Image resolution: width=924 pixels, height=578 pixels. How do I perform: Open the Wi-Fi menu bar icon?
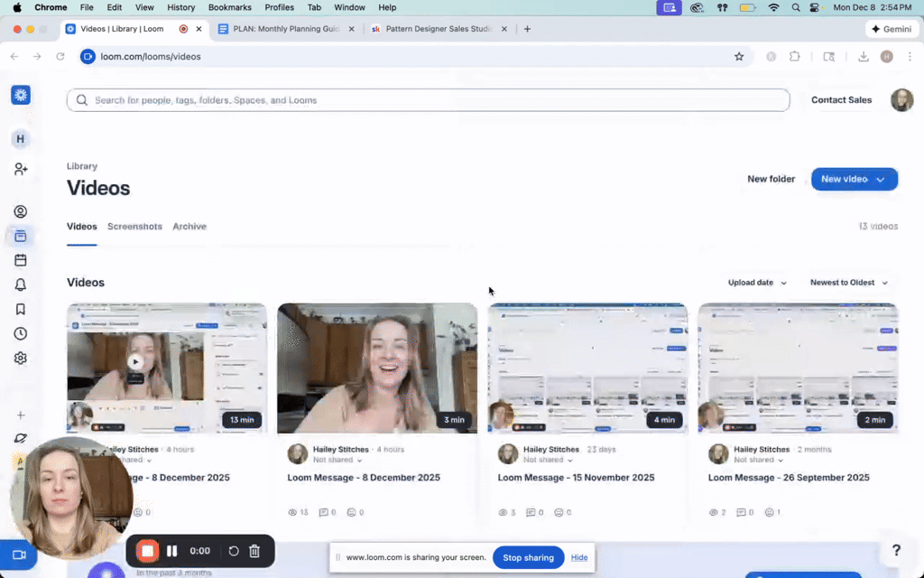click(x=773, y=7)
